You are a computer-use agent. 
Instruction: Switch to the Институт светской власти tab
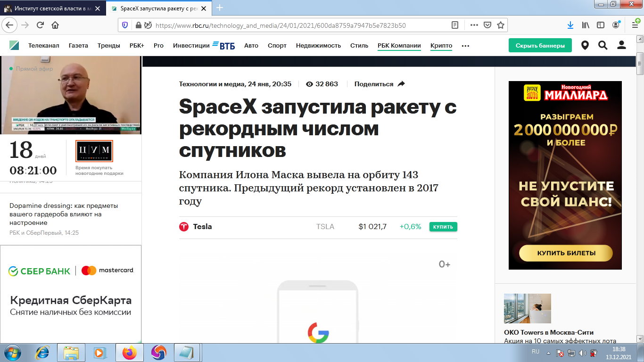tap(50, 8)
